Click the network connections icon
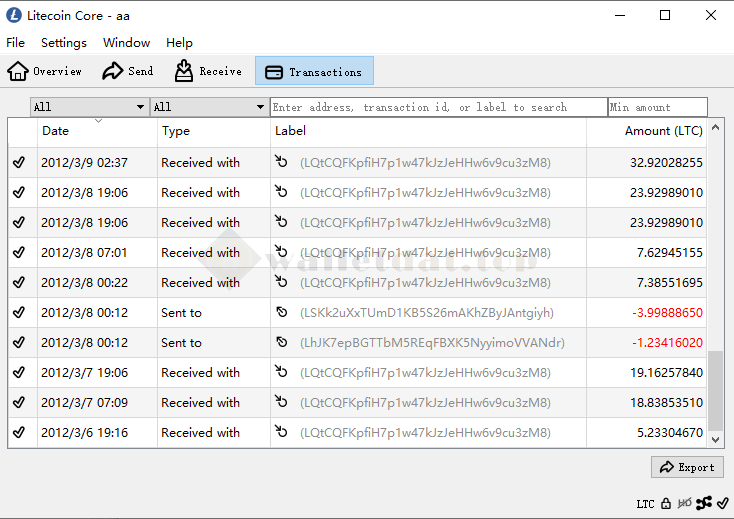The height and width of the screenshot is (519, 734). click(x=704, y=503)
